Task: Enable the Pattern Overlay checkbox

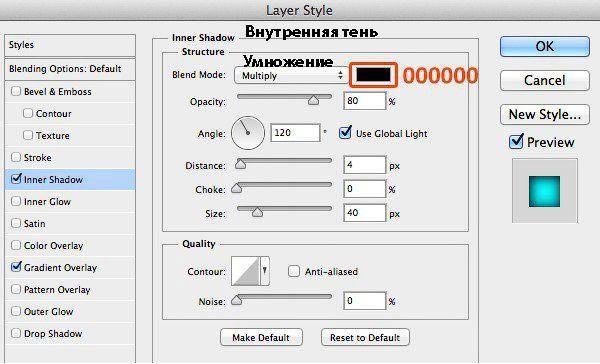Action: 16,289
